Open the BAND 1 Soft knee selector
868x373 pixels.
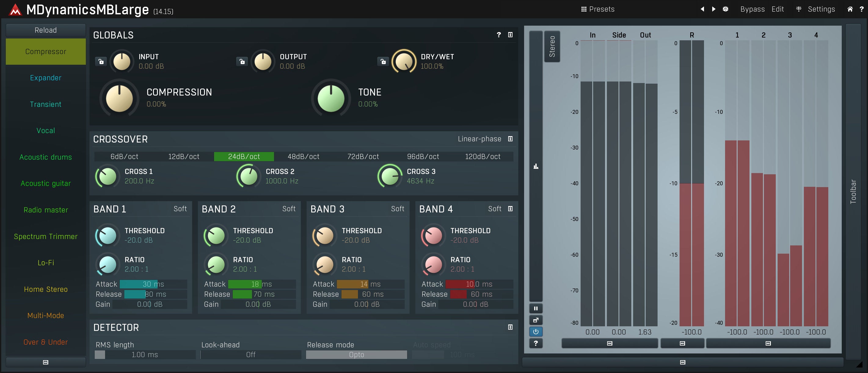[x=180, y=209]
